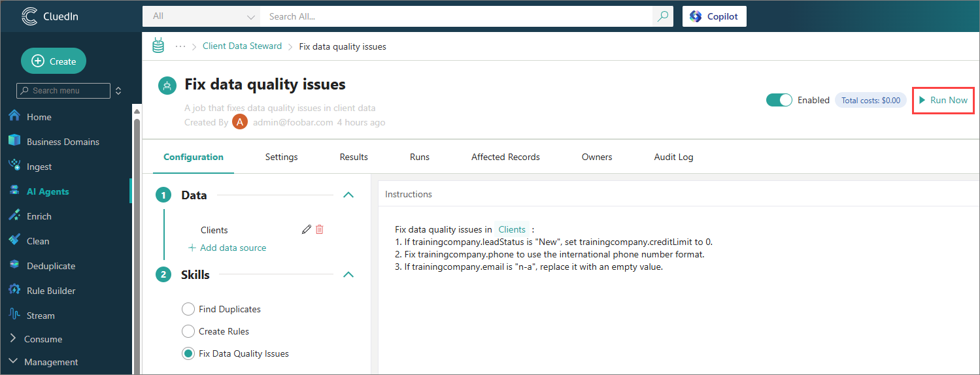Click the pencil edit icon for Clients

(306, 229)
